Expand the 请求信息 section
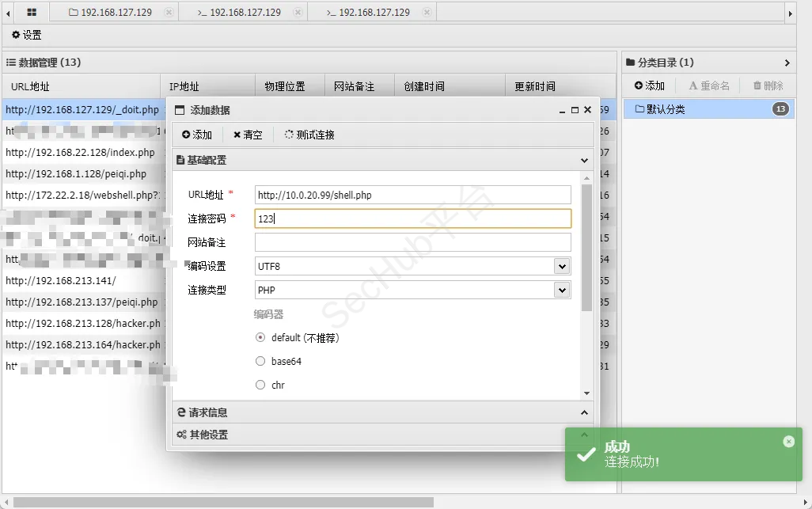Screen dimensions: 812x509 (x=383, y=412)
